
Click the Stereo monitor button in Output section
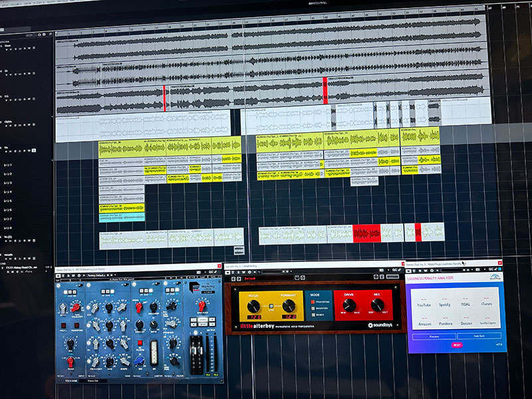203,320
